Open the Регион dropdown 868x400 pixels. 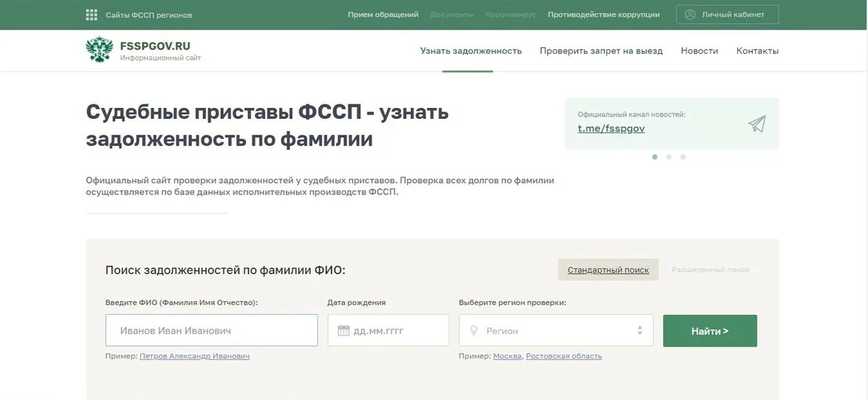(556, 331)
